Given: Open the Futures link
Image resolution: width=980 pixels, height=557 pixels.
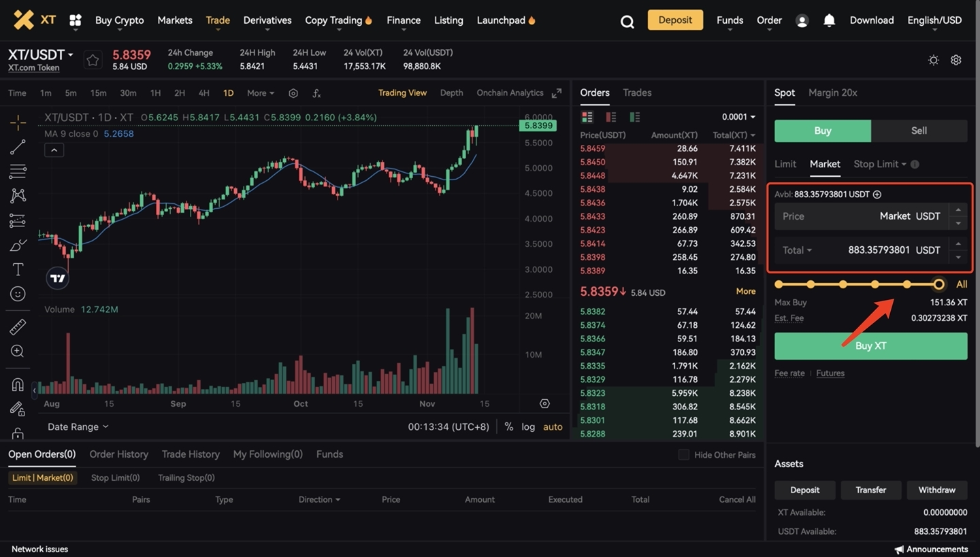Looking at the screenshot, I should pyautogui.click(x=830, y=373).
